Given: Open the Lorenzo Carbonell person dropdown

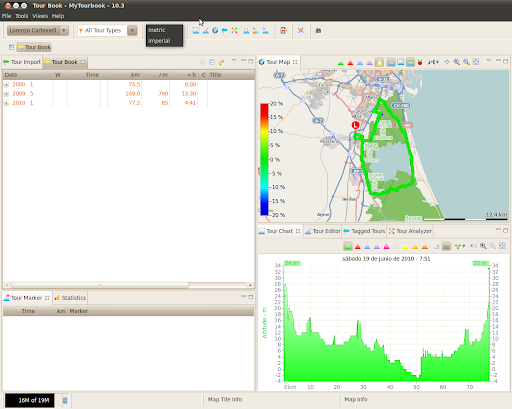Looking at the screenshot, I should 64,31.
